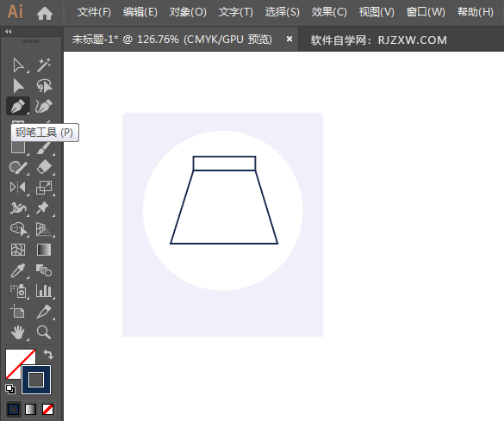The width and height of the screenshot is (504, 421).
Task: Go to the Home screen icon
Action: click(45, 13)
